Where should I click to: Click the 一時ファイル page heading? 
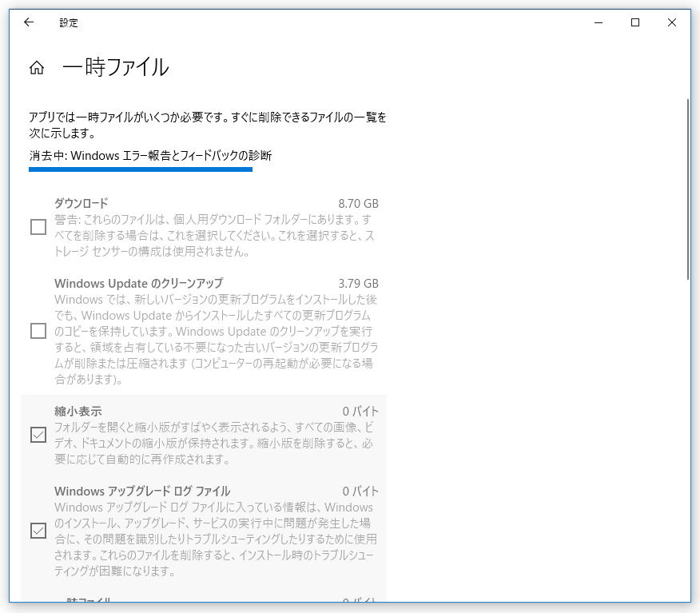116,67
